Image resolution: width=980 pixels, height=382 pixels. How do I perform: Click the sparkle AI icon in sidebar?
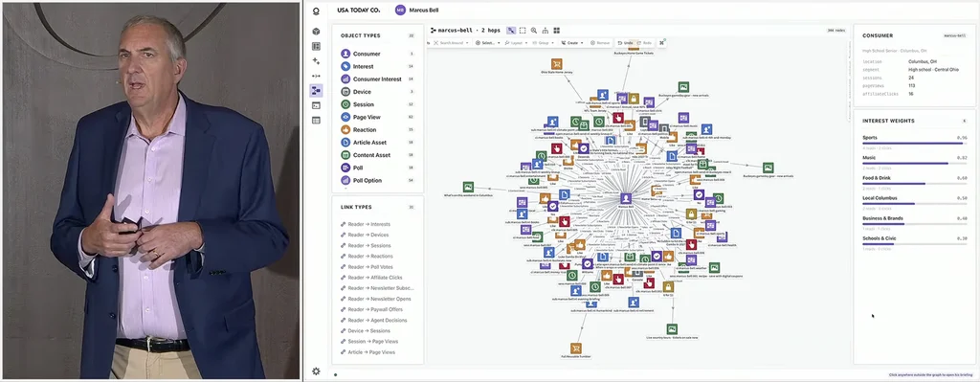coord(316,61)
